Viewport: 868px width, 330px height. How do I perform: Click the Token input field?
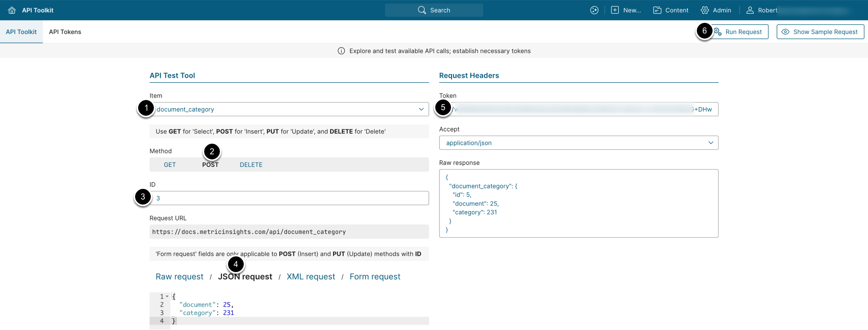point(578,110)
